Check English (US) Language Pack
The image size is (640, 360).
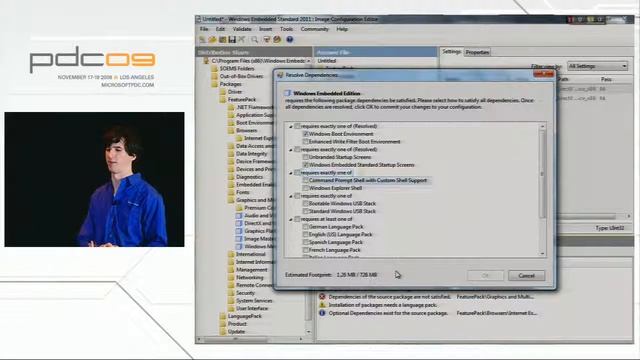point(305,235)
